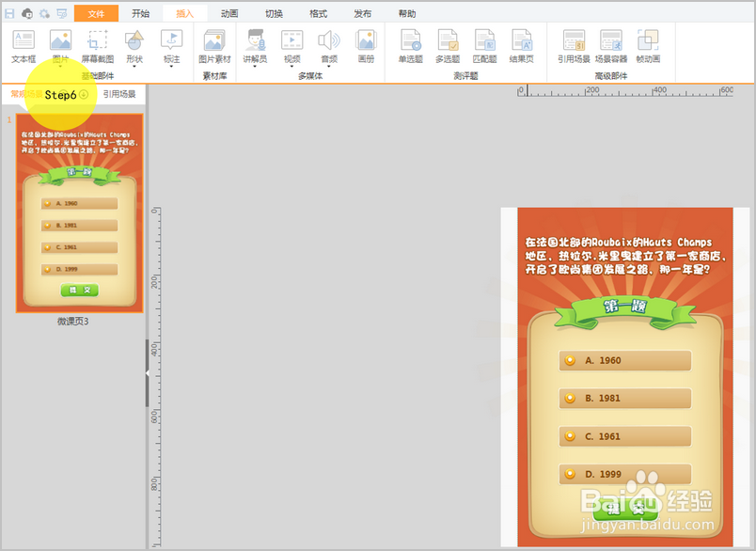This screenshot has width=756, height=551.
Task: Insert a photo album (画册)
Action: pos(366,46)
